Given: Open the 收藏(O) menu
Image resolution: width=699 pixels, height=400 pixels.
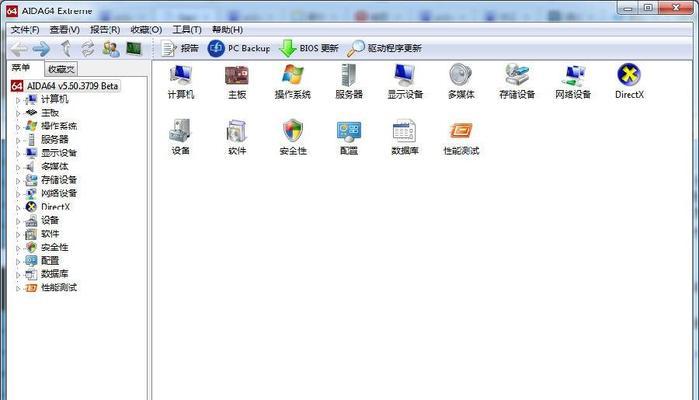Looking at the screenshot, I should click(146, 29).
